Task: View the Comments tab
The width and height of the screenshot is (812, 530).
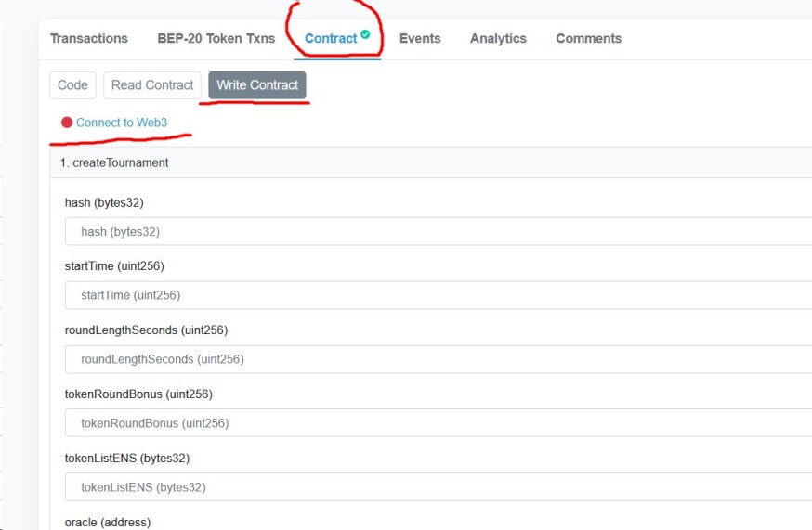Action: coord(589,39)
